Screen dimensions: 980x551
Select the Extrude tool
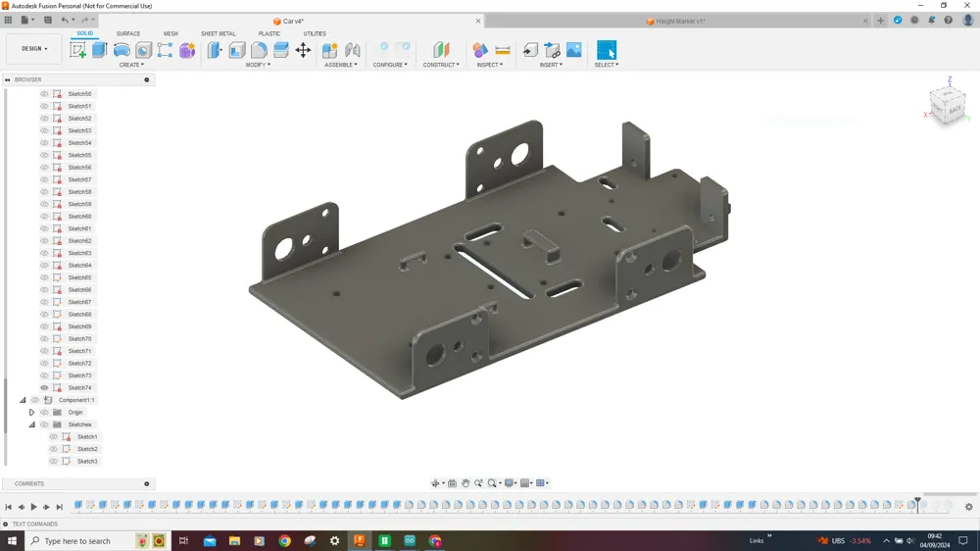click(100, 50)
